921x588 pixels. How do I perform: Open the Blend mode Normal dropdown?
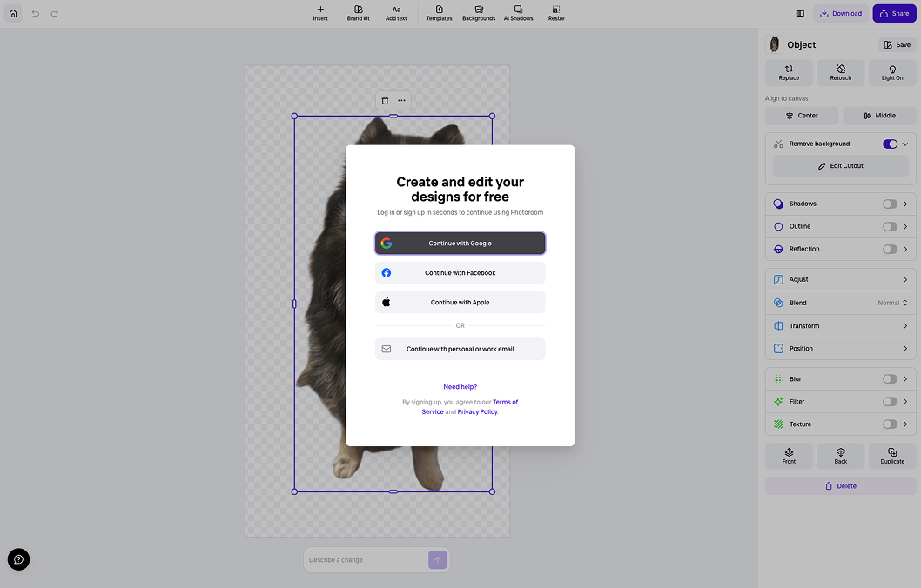tap(893, 303)
